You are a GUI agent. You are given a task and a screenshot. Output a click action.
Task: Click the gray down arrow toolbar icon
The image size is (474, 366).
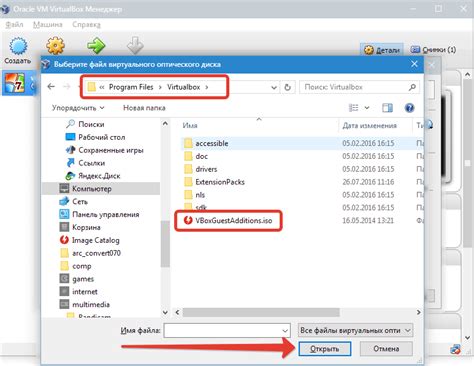(x=135, y=45)
